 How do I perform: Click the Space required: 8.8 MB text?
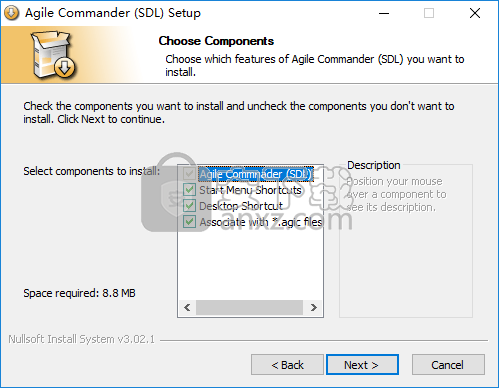[79, 293]
